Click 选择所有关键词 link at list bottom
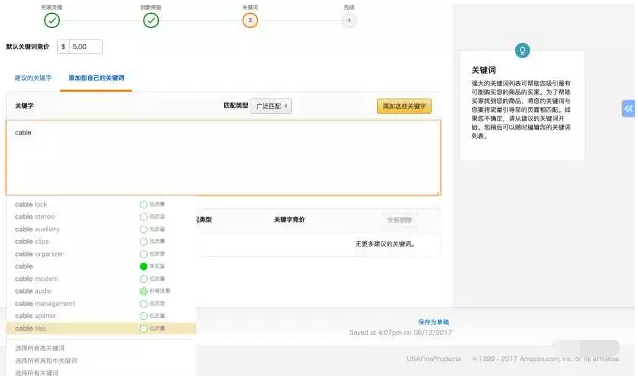 pyautogui.click(x=37, y=373)
